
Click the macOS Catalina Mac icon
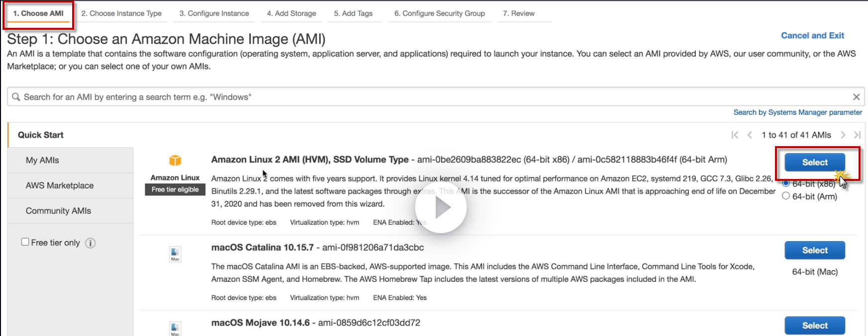click(175, 253)
